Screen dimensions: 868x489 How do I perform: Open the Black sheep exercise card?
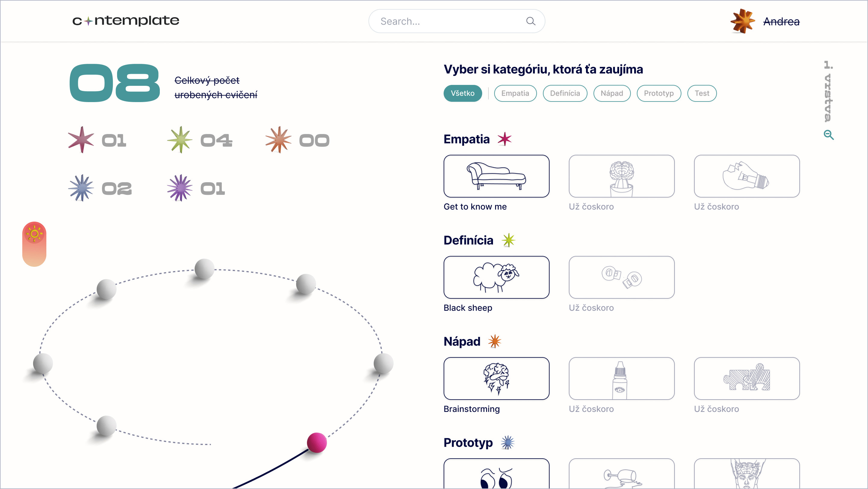[496, 277]
